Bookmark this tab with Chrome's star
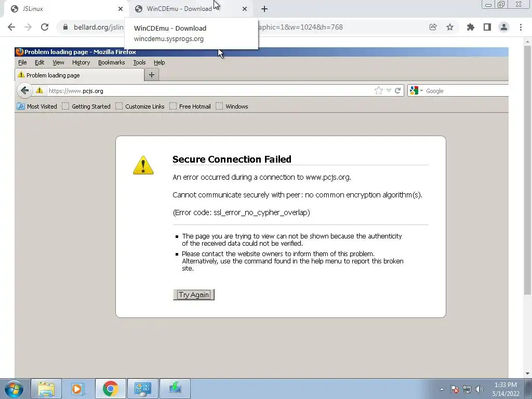 click(450, 27)
